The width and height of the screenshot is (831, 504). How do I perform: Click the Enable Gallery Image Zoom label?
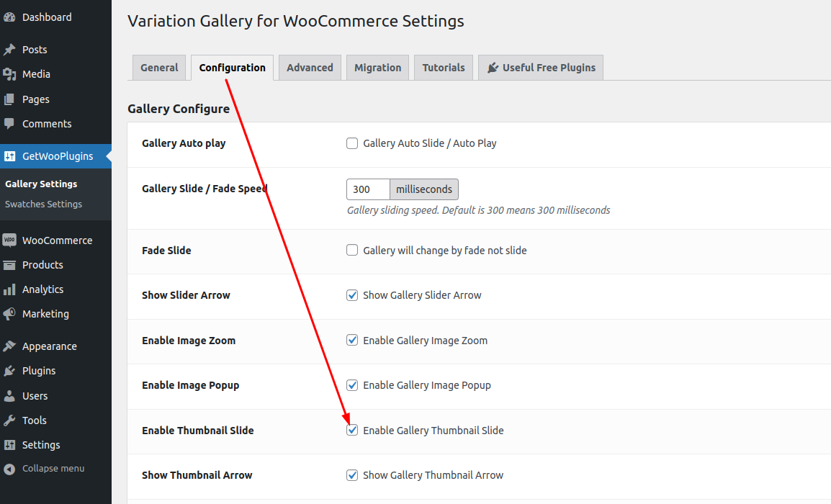point(425,341)
